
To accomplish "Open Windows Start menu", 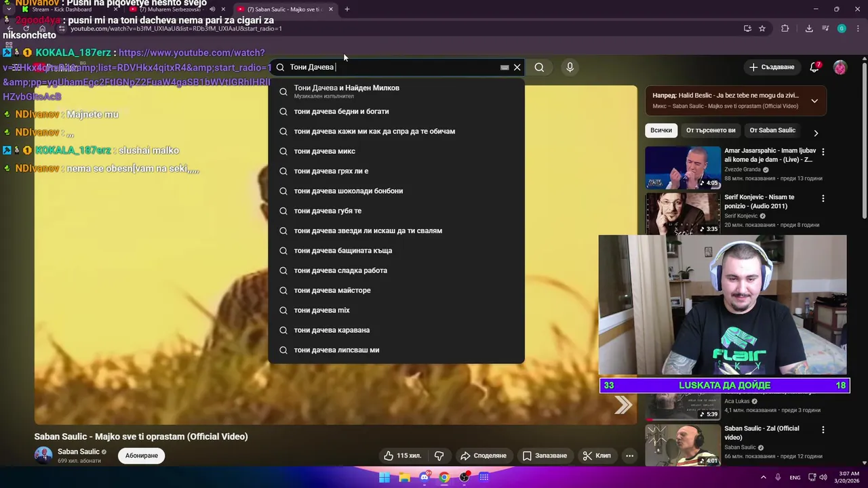I will pos(384,477).
